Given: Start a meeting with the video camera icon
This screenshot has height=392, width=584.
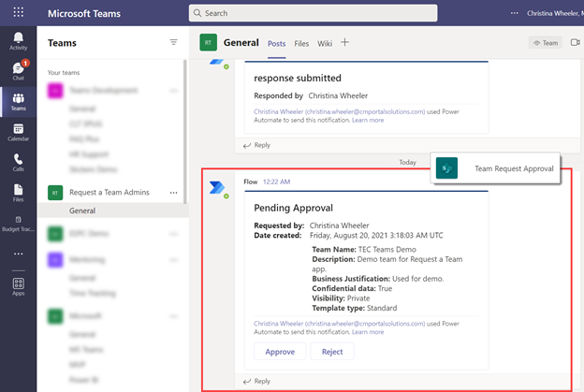Looking at the screenshot, I should point(575,42).
